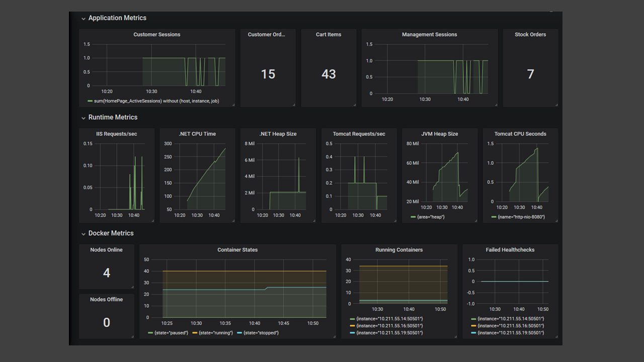Image resolution: width=644 pixels, height=362 pixels.
Task: Click the Nodes Online panel title
Action: [107, 250]
